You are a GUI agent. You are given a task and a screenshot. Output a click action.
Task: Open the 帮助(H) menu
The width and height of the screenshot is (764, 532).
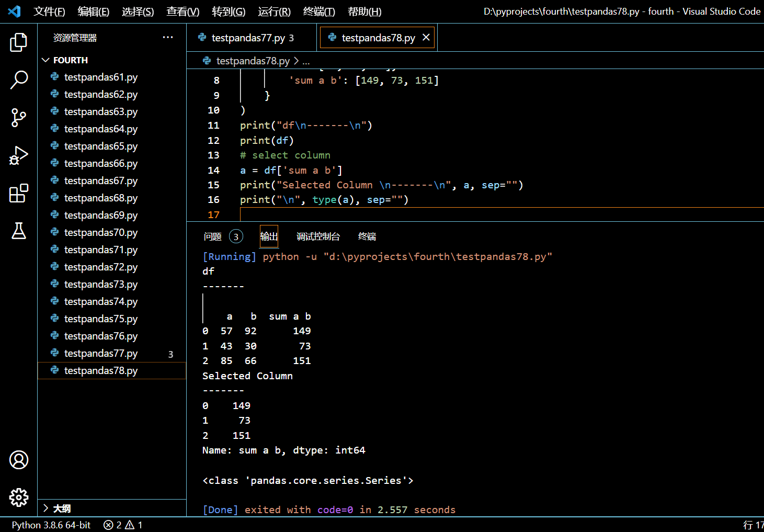[364, 12]
